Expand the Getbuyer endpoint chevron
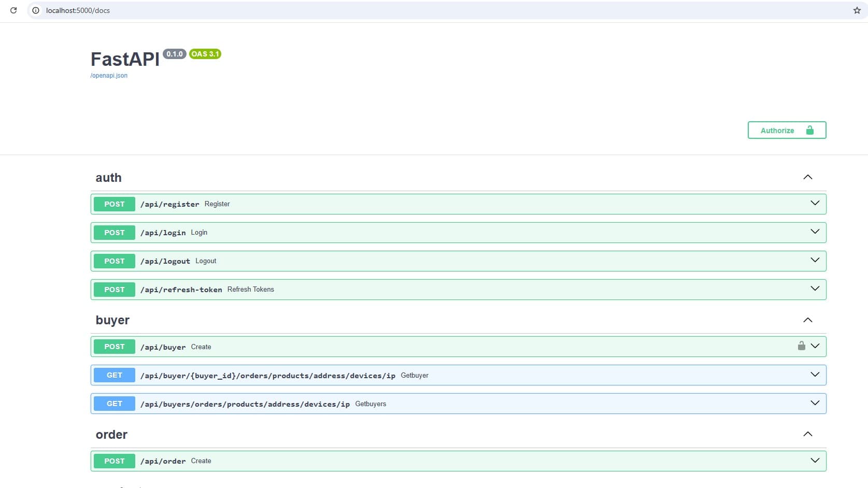868x488 pixels. (815, 375)
